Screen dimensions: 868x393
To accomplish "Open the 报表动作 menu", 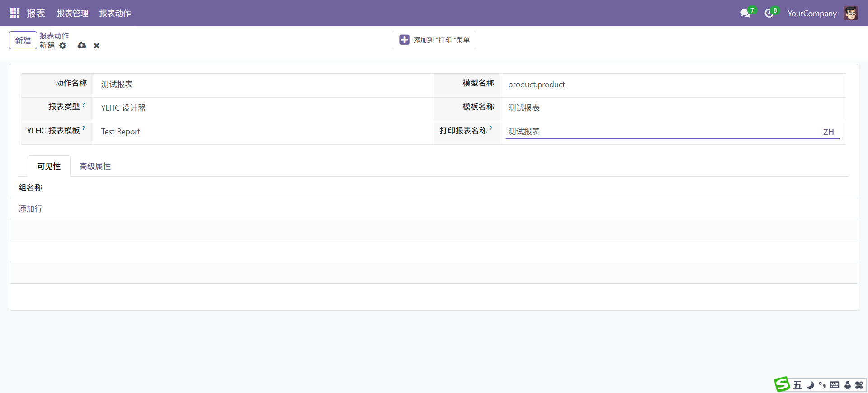I will pyautogui.click(x=115, y=14).
